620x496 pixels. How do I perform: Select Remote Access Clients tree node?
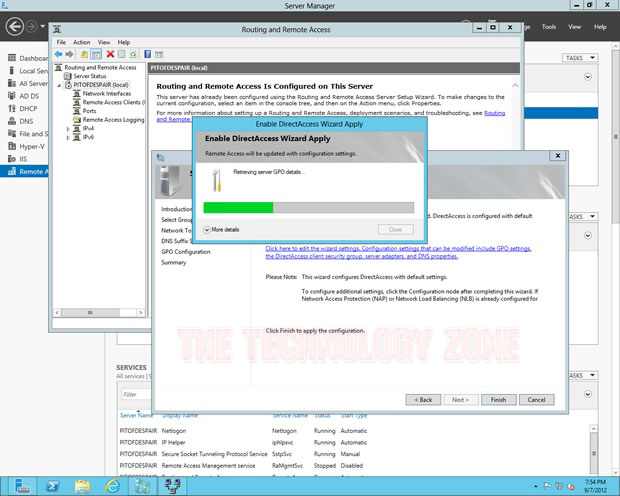click(113, 102)
